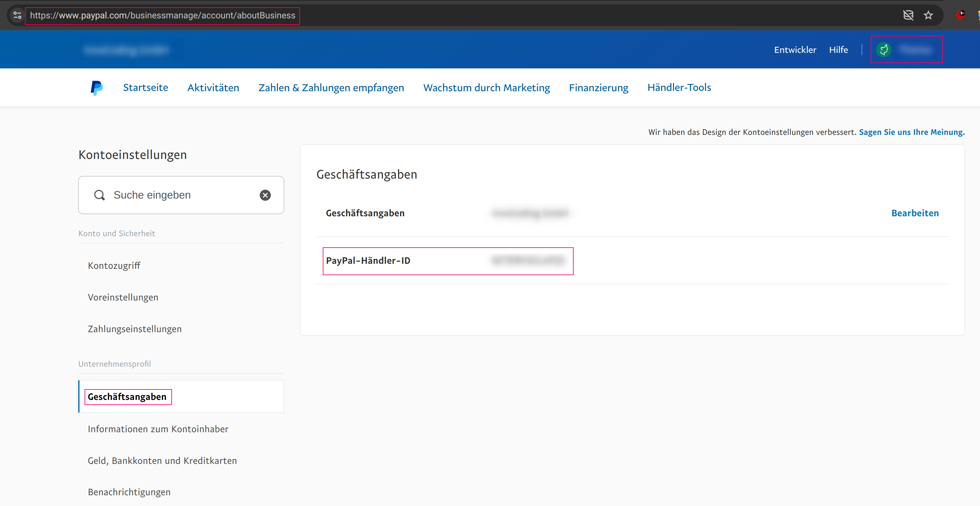Viewport: 980px width, 506px height.
Task: Open the blurred account name menu
Action: 916,50
